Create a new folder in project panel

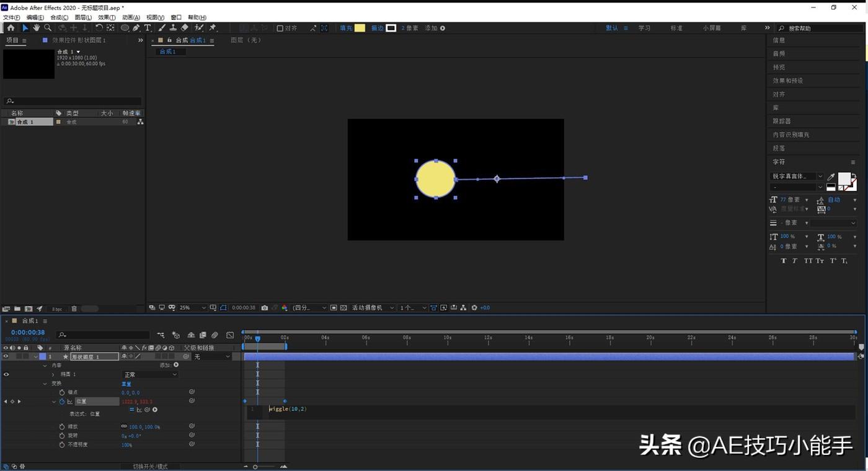tap(17, 309)
